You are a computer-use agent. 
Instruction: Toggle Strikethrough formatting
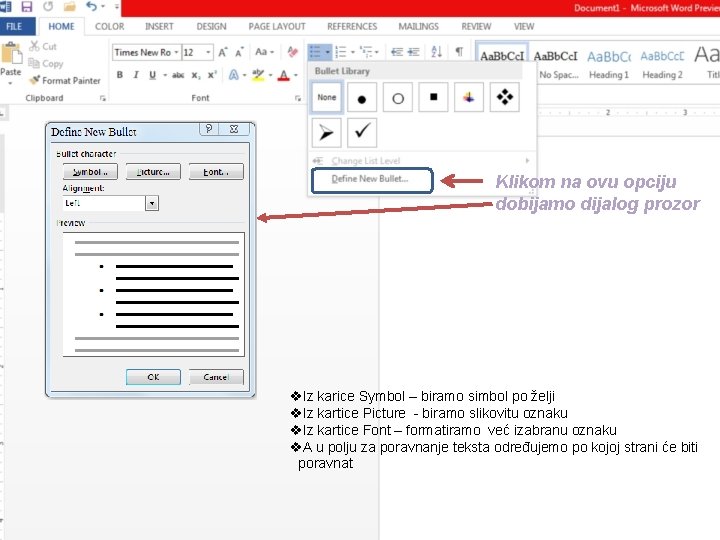click(178, 75)
